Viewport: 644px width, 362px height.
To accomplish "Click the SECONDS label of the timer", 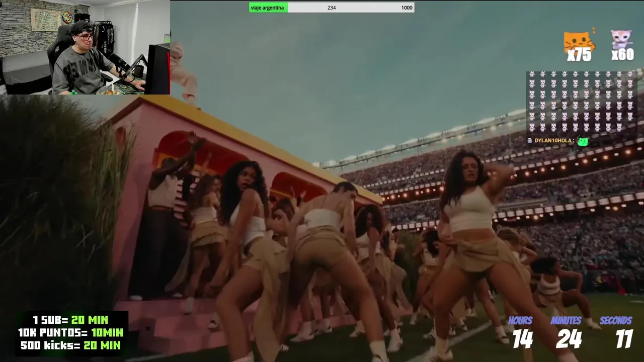I will (x=616, y=321).
